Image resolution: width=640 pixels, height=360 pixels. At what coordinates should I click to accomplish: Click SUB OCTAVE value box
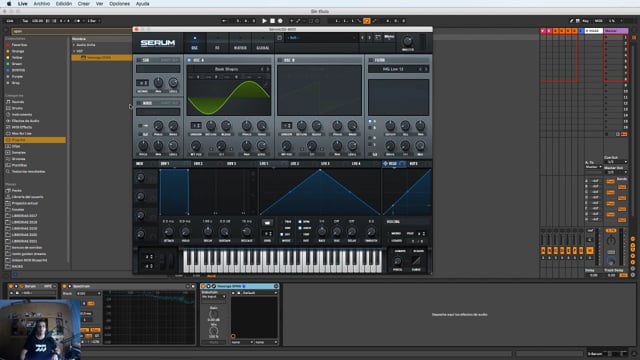tap(142, 83)
